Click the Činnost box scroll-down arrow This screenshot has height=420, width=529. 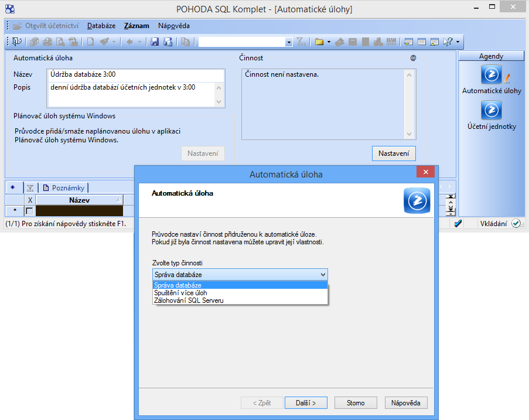point(409,134)
